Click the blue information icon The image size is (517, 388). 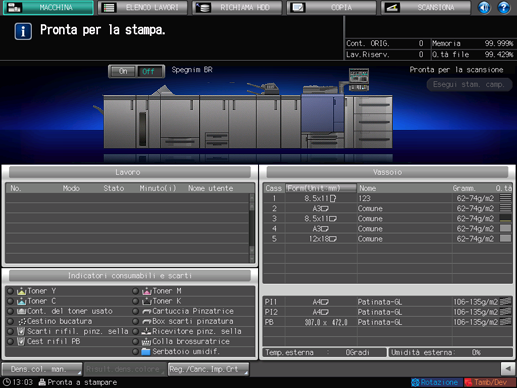click(23, 31)
